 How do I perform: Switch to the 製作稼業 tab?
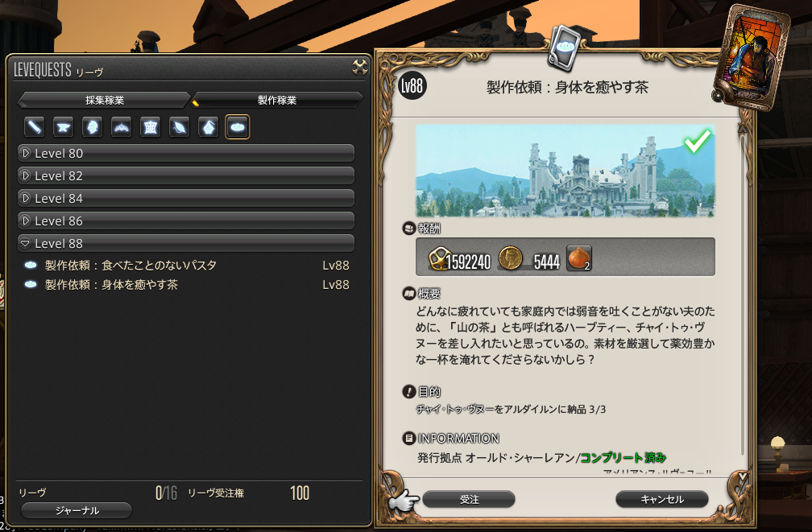(x=276, y=100)
